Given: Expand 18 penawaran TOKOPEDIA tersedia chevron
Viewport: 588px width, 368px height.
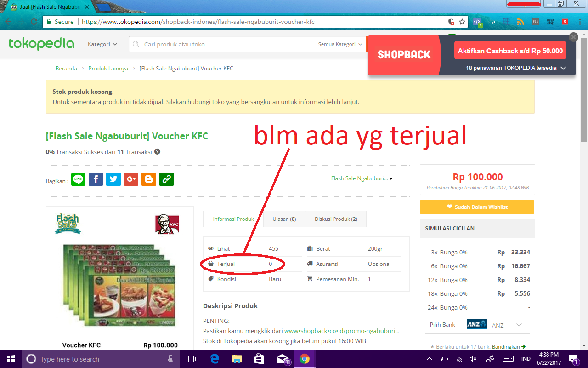Looking at the screenshot, I should point(563,68).
